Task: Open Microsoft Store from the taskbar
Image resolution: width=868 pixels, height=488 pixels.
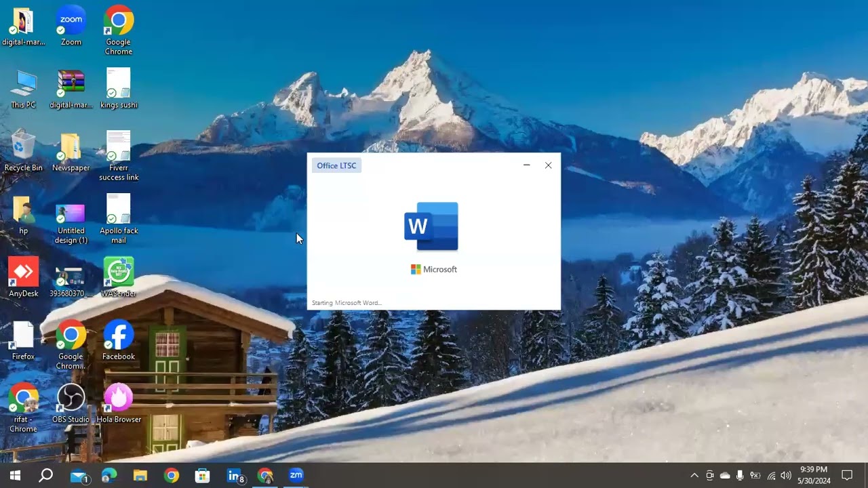Action: pyautogui.click(x=202, y=476)
